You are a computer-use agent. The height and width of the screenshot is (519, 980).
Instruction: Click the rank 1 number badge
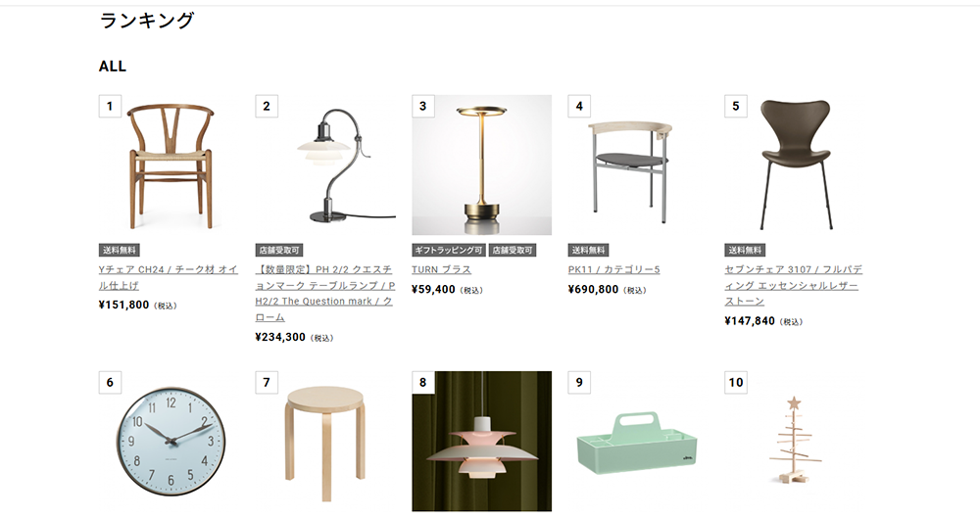pos(110,106)
